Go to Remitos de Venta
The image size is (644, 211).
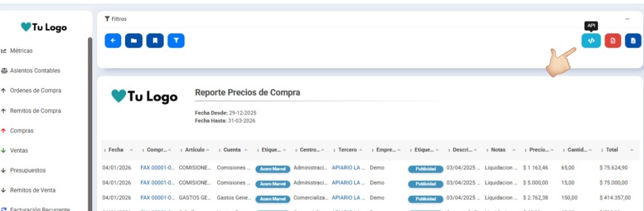(x=28, y=190)
